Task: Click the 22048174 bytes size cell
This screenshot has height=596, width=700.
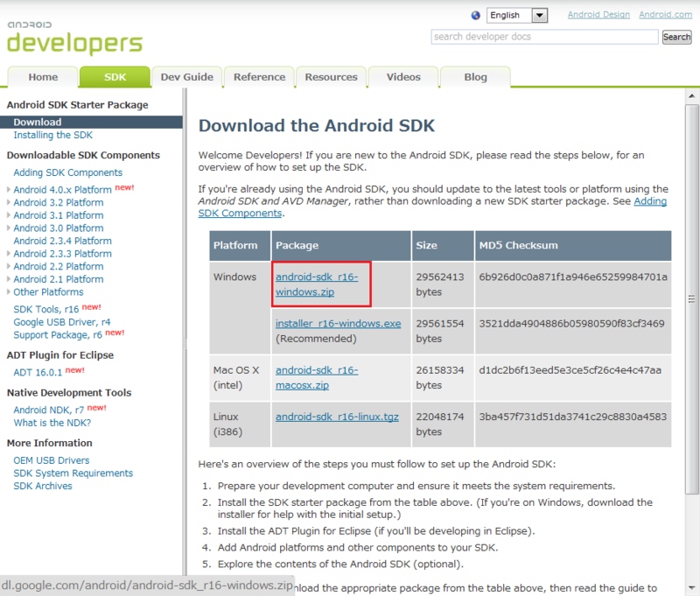Action: click(443, 424)
